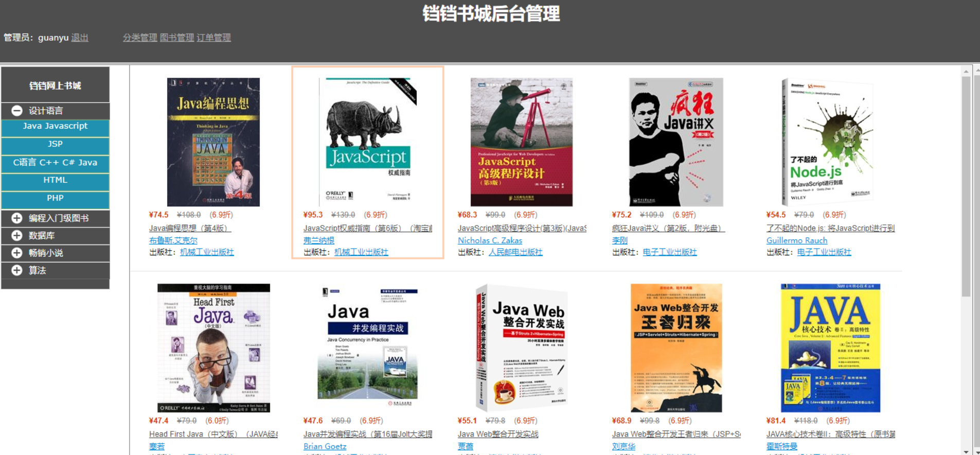The image size is (980, 455).
Task: Expand the 编程入门级图书 plus icon
Action: click(x=17, y=218)
